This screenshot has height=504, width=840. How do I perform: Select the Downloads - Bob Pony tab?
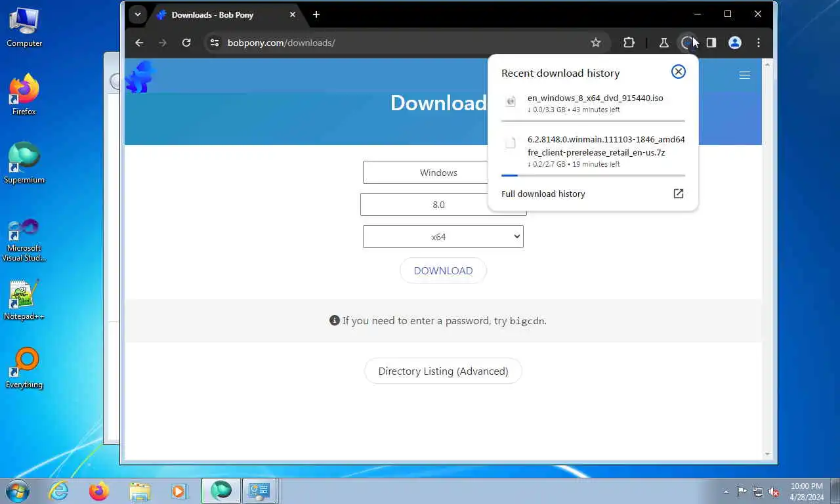226,14
